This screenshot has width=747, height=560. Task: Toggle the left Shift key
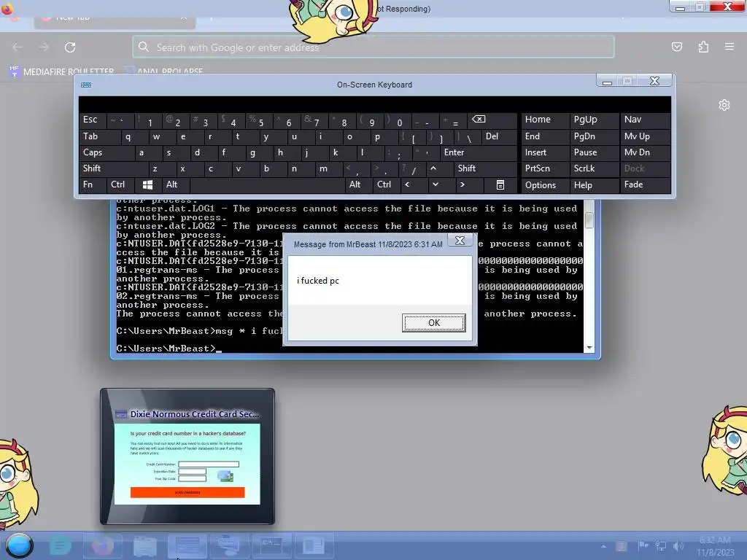[113, 168]
